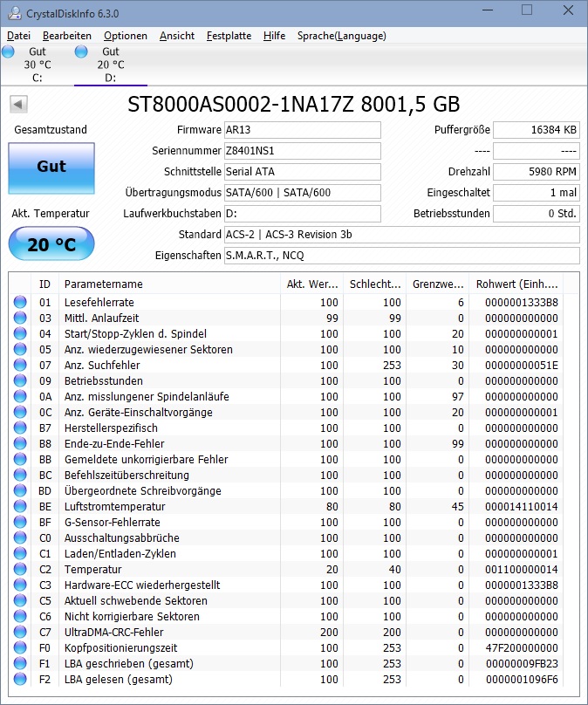
Task: Click status icon of Nicht korrigierbare Sektoren row
Action: point(20,616)
